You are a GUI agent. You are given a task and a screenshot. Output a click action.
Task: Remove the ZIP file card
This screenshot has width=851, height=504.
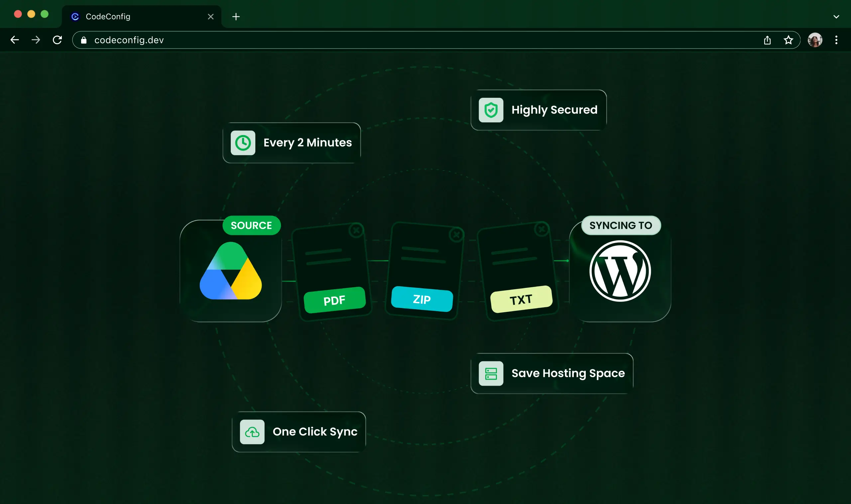click(x=456, y=235)
